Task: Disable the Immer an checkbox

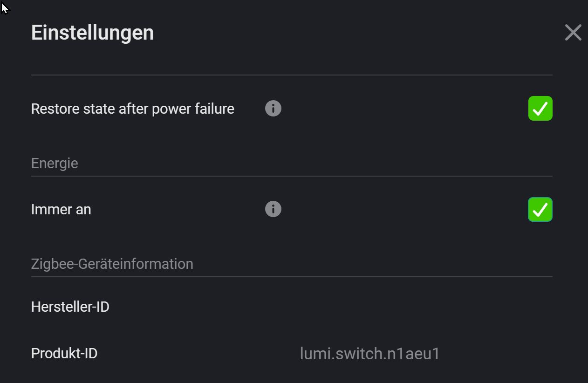Action: click(540, 209)
